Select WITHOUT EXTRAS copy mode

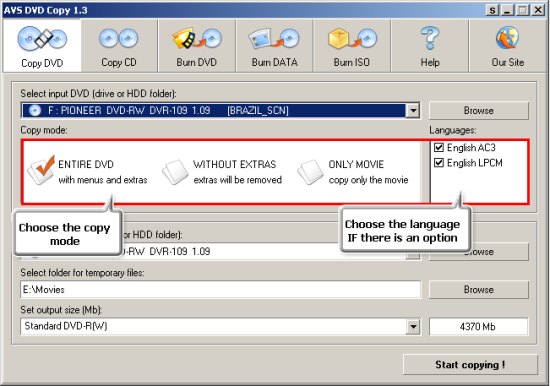pos(222,172)
